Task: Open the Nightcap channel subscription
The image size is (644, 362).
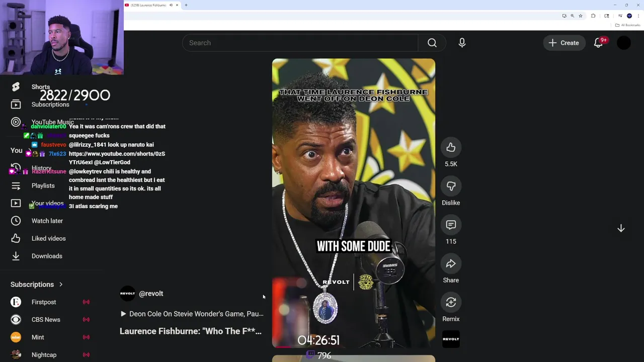Action: (44, 355)
